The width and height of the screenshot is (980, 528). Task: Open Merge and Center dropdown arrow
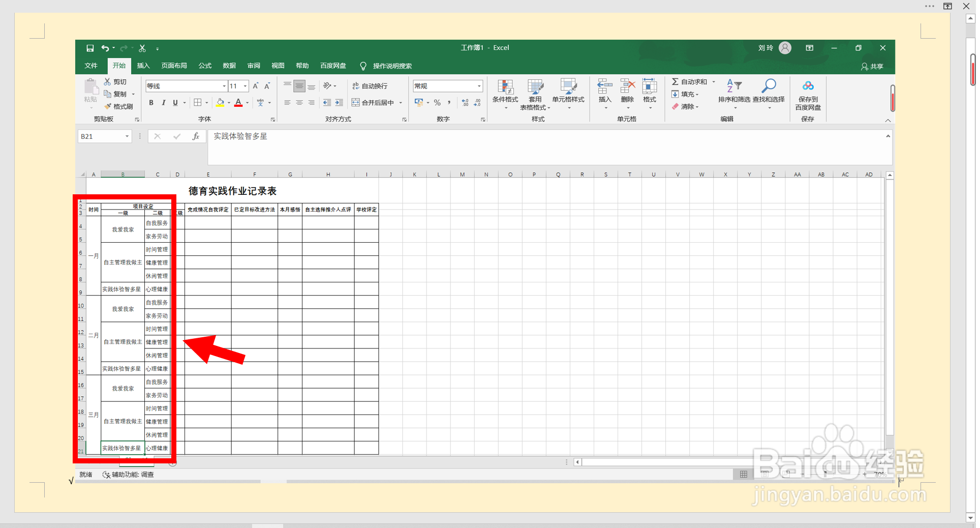[x=401, y=103]
